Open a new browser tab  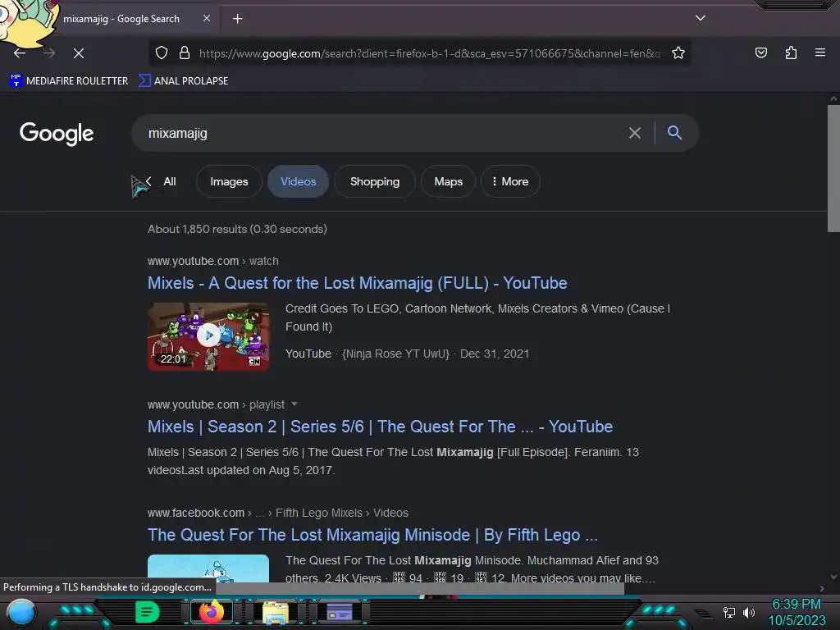(x=237, y=19)
